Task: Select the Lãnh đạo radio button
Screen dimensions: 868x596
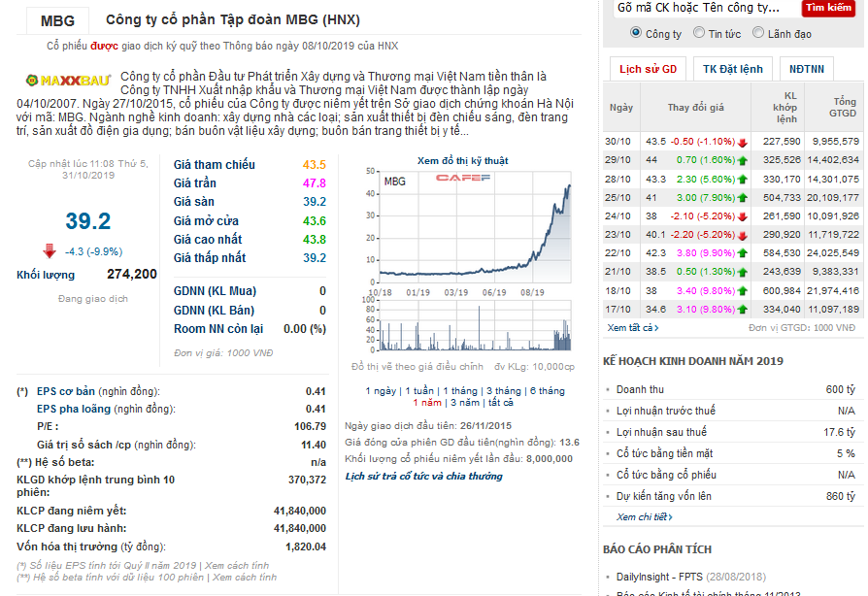Action: tap(758, 33)
